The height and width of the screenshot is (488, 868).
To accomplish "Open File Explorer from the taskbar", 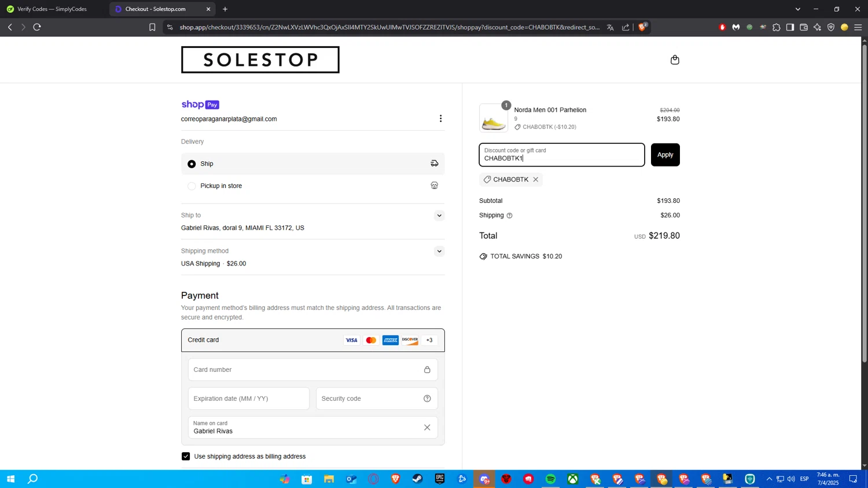I will [x=329, y=479].
